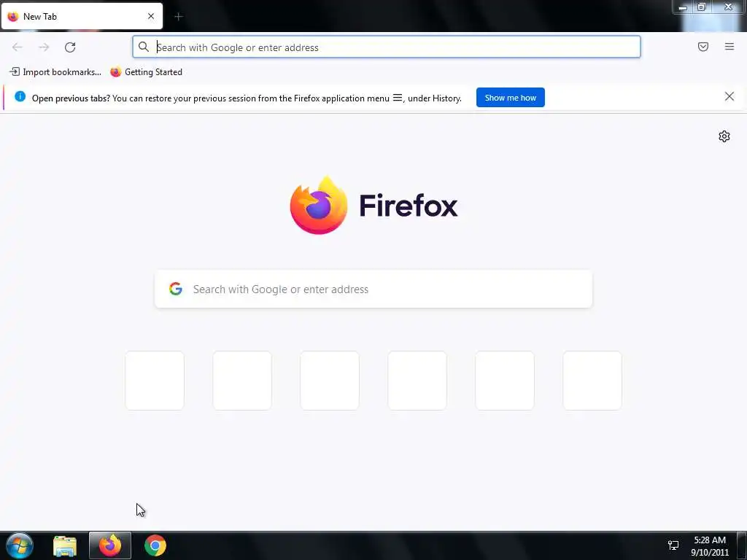
Task: Select the first empty shortcut tile
Action: click(155, 381)
